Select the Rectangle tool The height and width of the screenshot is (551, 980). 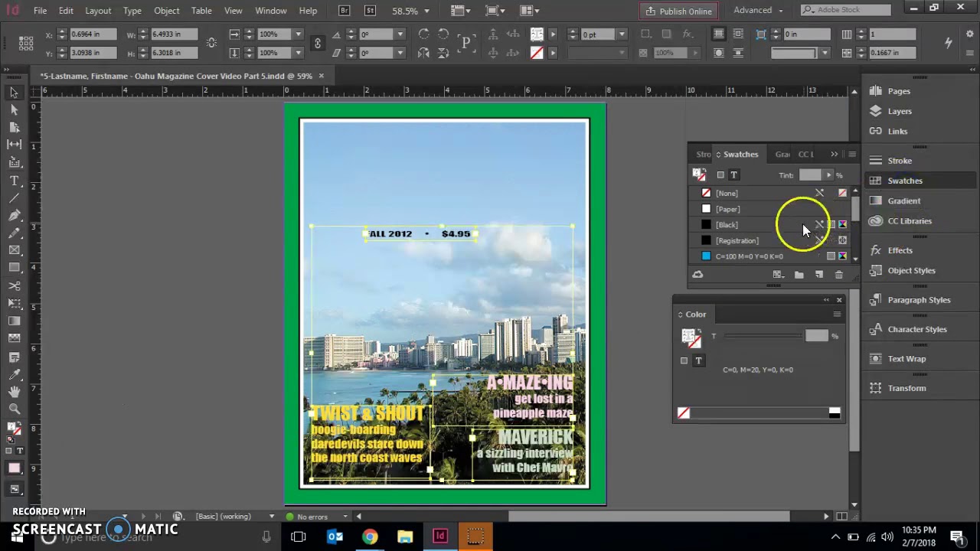pos(14,267)
